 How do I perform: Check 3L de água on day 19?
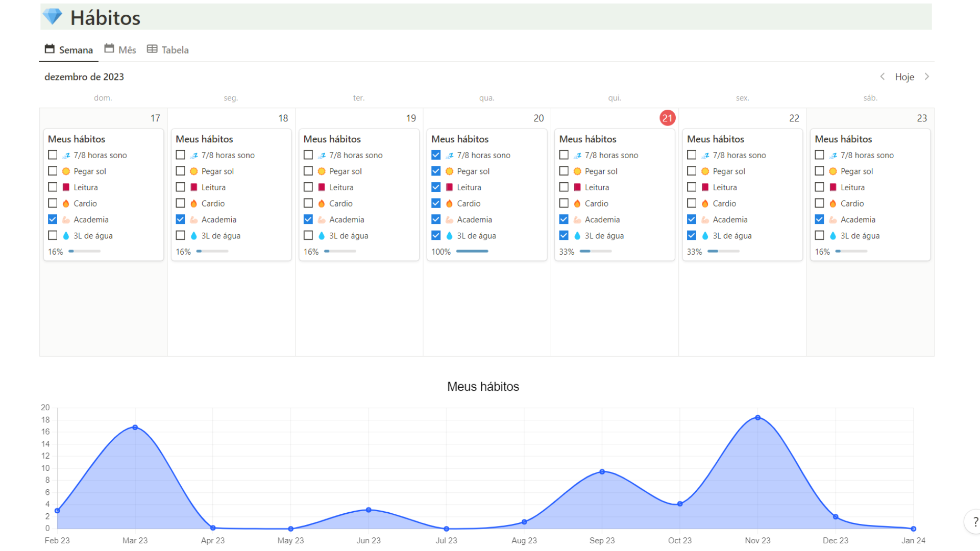click(308, 235)
